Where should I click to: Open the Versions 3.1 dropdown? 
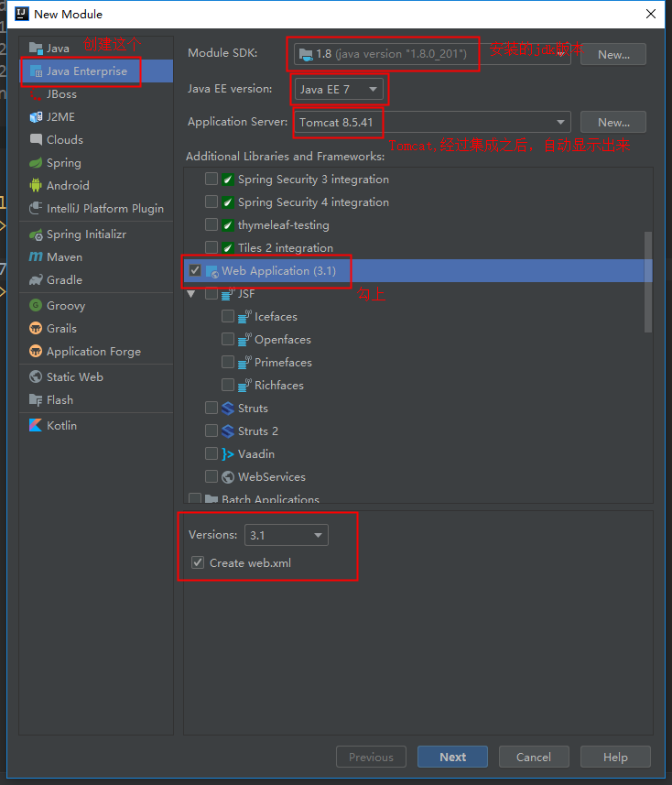[287, 535]
